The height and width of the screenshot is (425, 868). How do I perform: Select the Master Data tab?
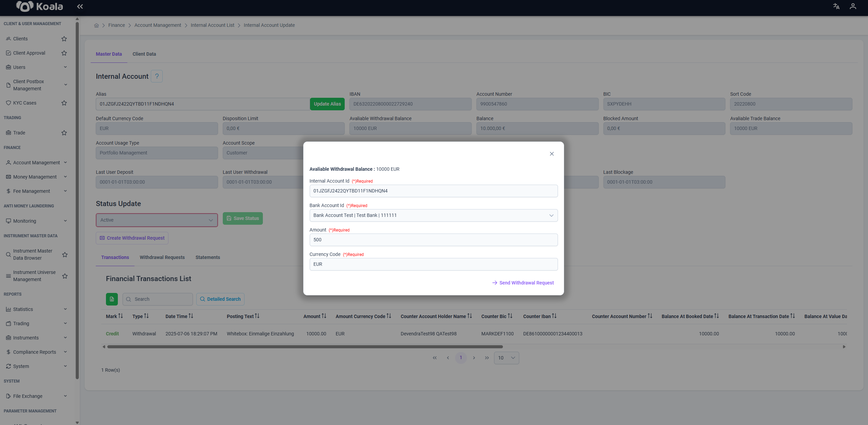point(109,54)
